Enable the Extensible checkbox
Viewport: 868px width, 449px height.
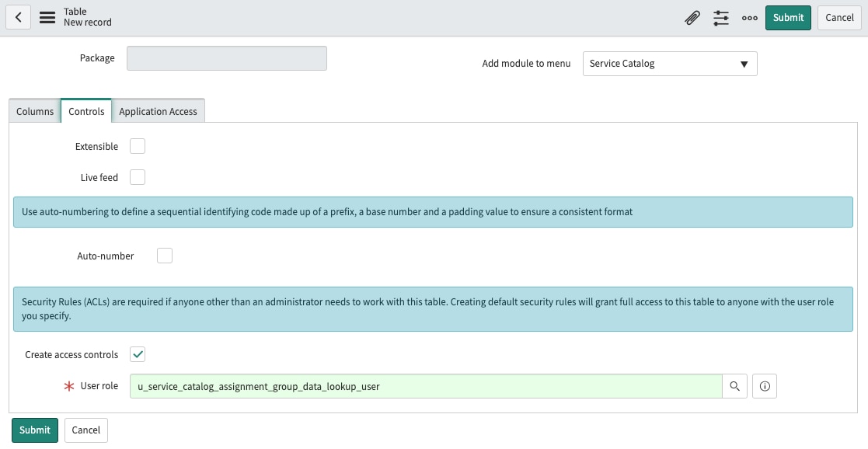(x=138, y=146)
